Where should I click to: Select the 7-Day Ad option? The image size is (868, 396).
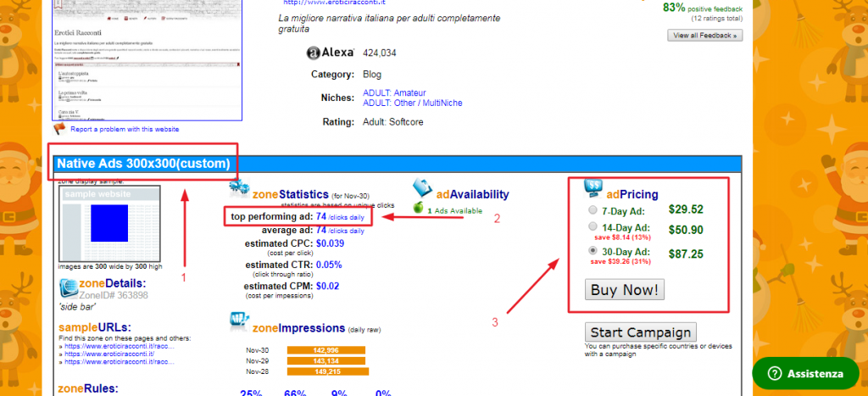591,211
